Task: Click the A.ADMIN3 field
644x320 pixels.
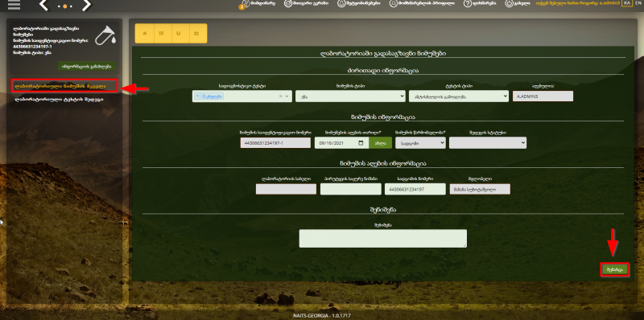Action: 543,96
